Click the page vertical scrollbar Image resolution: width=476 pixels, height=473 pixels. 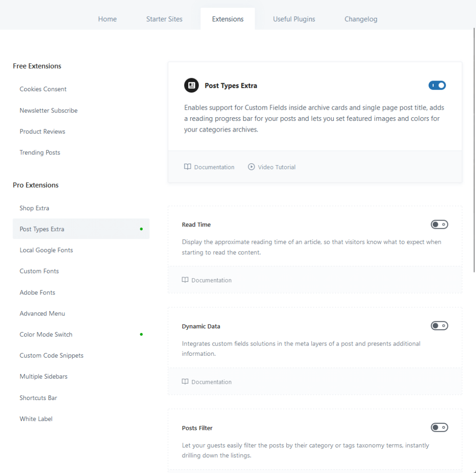click(x=474, y=150)
